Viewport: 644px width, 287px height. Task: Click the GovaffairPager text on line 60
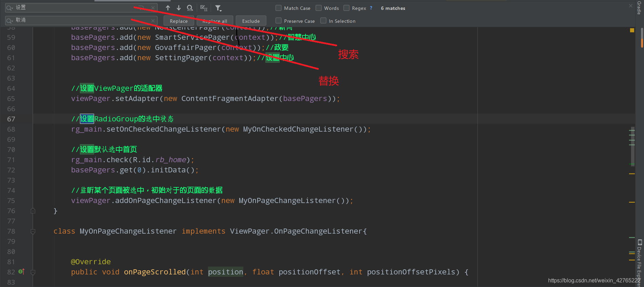[186, 48]
